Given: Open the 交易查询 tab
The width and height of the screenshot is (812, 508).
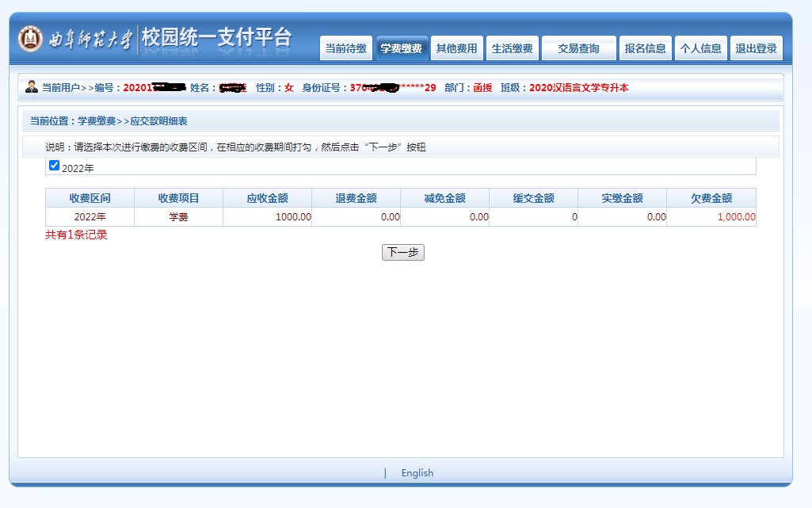Looking at the screenshot, I should tap(578, 48).
